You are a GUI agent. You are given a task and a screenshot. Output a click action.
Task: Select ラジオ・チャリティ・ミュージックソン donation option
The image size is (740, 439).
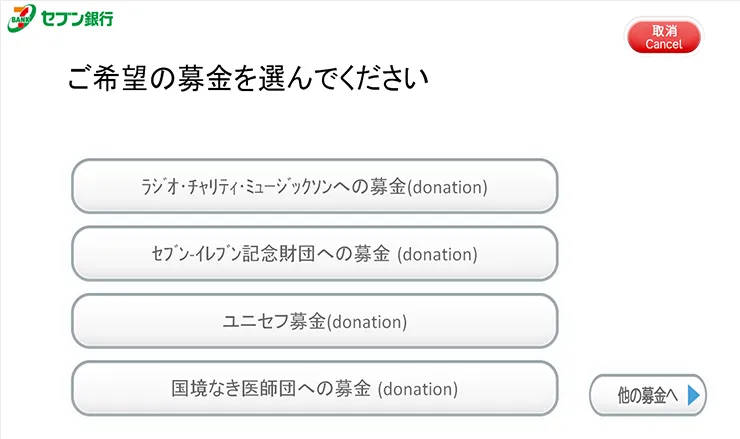click(x=314, y=186)
